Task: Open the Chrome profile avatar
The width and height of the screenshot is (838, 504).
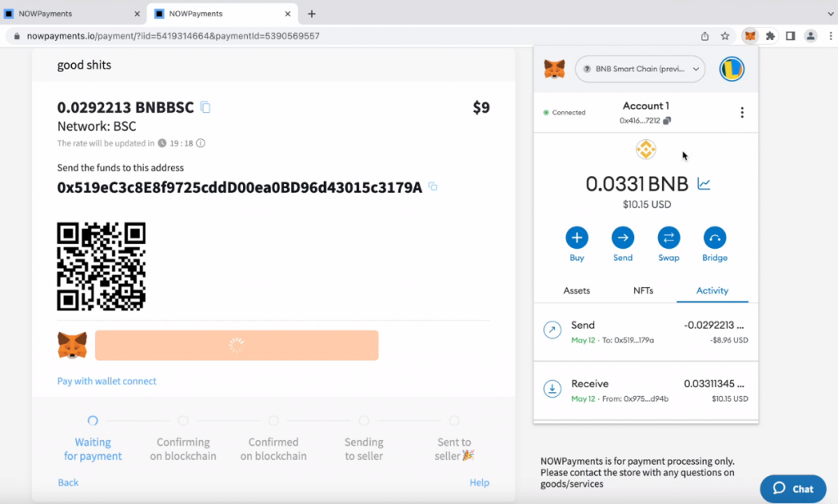Action: 811,36
